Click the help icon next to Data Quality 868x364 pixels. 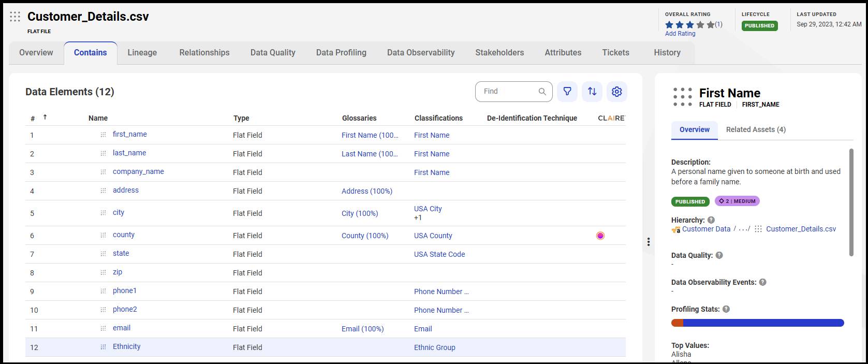pos(719,255)
